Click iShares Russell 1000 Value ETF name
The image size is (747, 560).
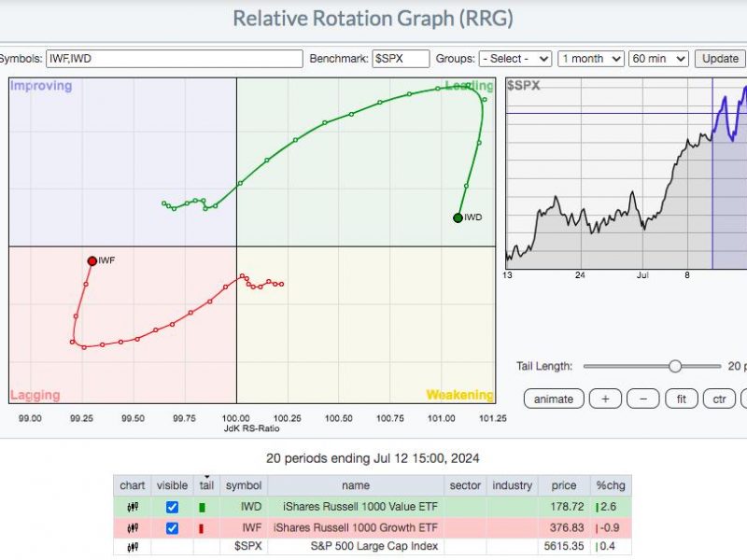pyautogui.click(x=360, y=507)
